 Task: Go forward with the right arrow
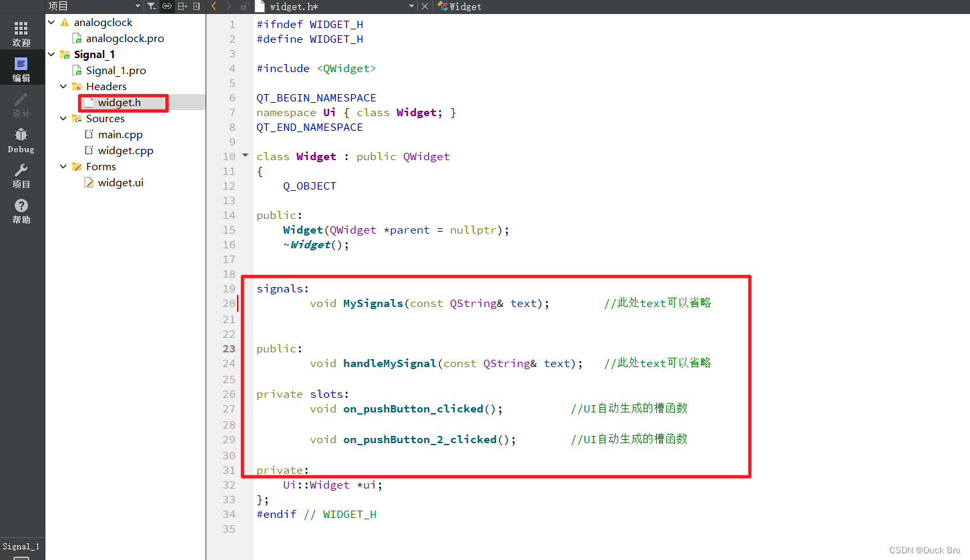tap(229, 6)
